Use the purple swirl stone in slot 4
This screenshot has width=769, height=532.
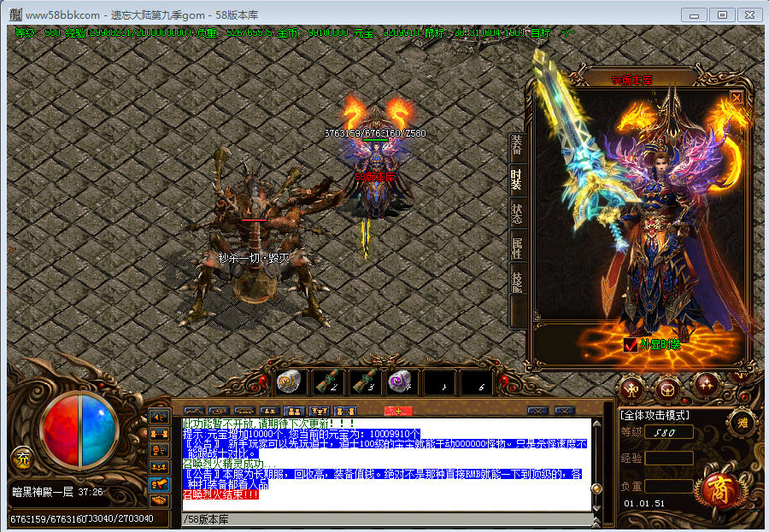pos(402,382)
